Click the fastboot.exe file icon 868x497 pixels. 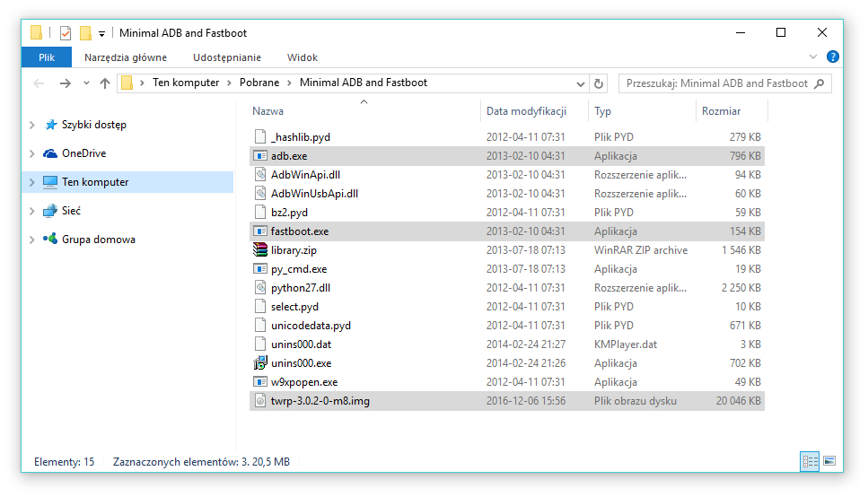pyautogui.click(x=260, y=231)
